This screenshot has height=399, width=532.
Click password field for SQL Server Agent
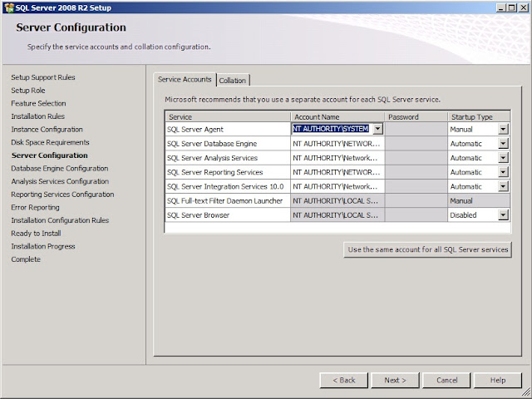(x=416, y=129)
